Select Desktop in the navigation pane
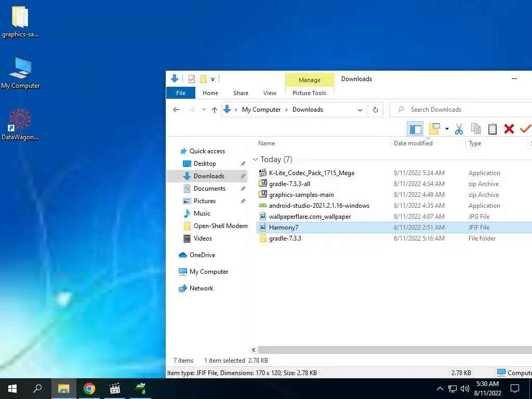 point(205,164)
